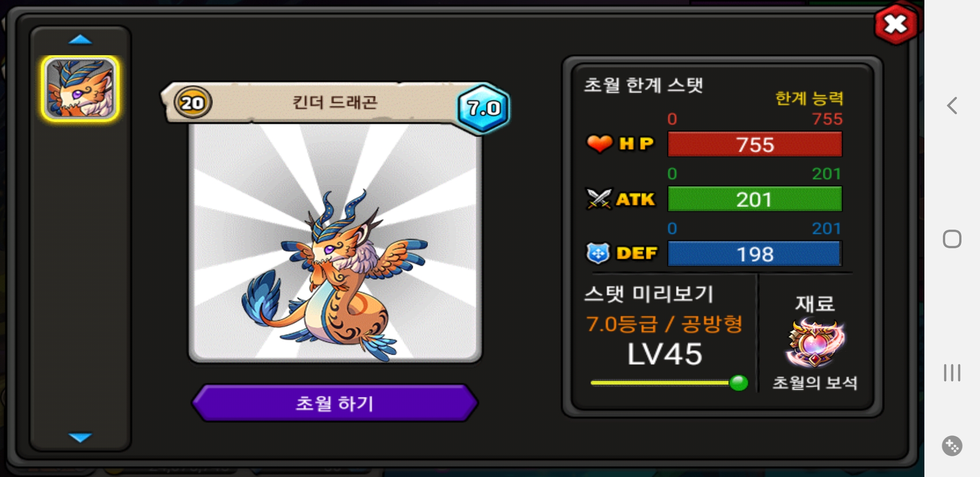This screenshot has height=477, width=980.
Task: Select the Kinder Dragon thumbnail in sidebar
Action: [x=80, y=88]
